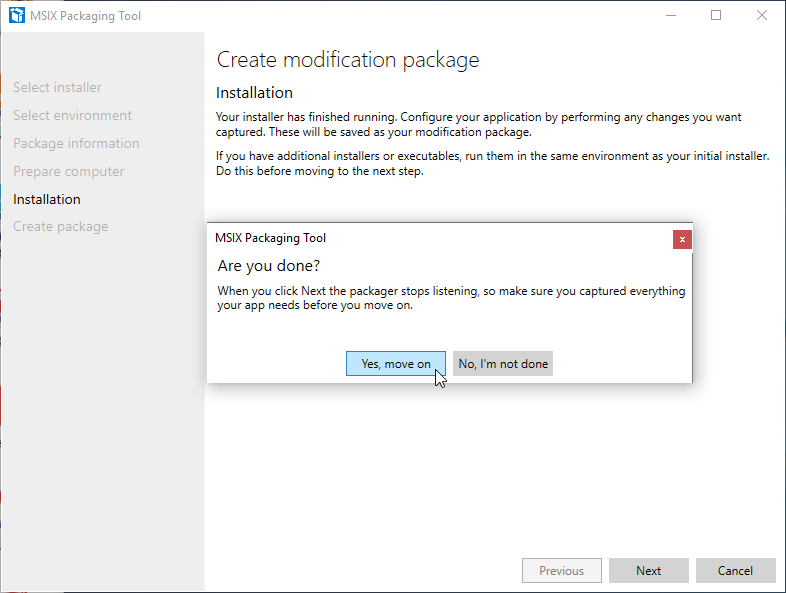Click the active 'Installation' sidebar step
Screen dimensions: 786x593
click(x=47, y=199)
